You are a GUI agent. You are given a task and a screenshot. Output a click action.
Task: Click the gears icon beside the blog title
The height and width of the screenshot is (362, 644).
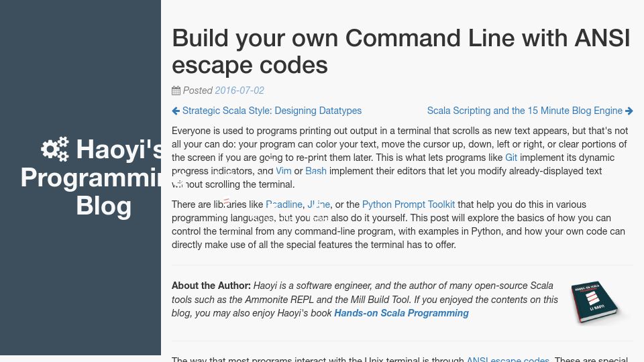click(x=55, y=149)
